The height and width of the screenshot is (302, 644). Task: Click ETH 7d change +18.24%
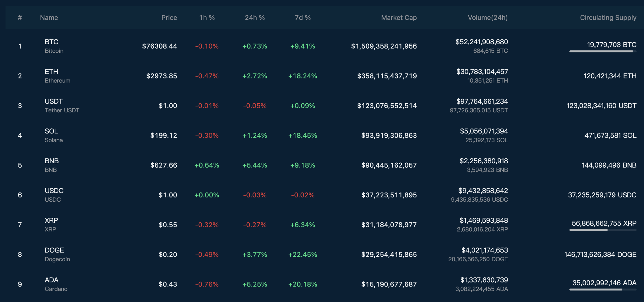click(x=303, y=76)
